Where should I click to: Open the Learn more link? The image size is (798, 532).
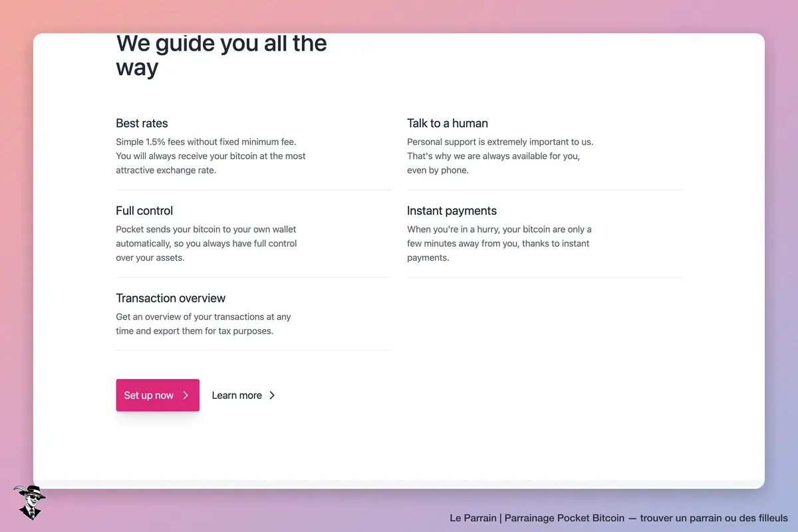[x=243, y=395]
